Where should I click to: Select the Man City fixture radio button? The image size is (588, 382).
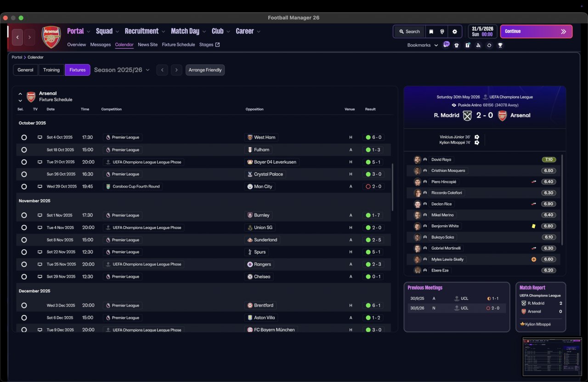pyautogui.click(x=24, y=187)
